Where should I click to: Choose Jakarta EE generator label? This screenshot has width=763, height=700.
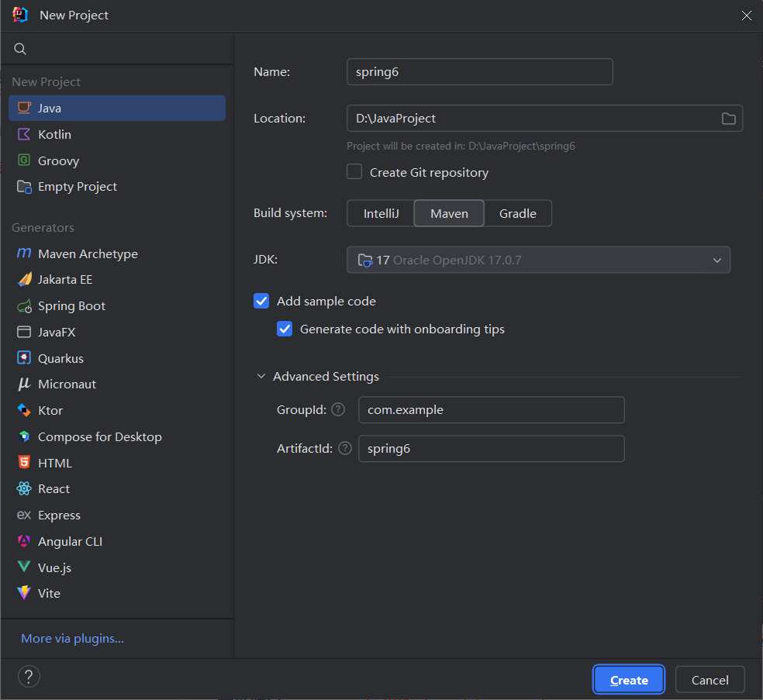coord(65,280)
